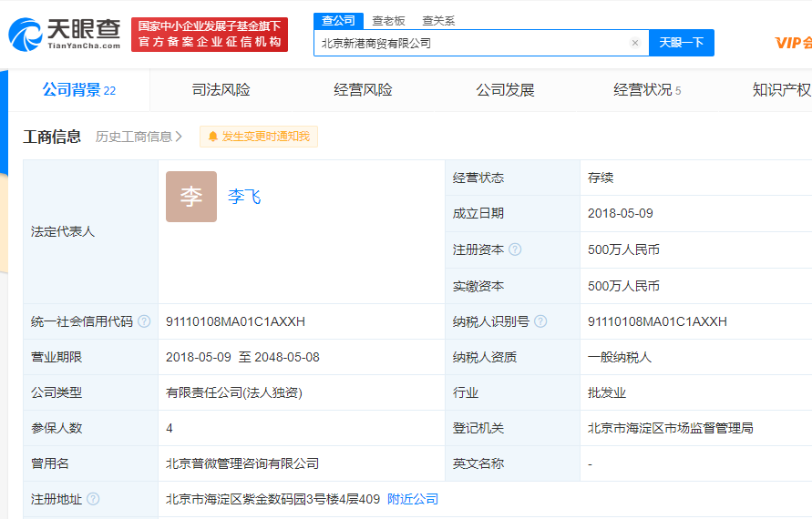This screenshot has height=519, width=812.
Task: Select the 查公司 search tab
Action: pyautogui.click(x=338, y=20)
